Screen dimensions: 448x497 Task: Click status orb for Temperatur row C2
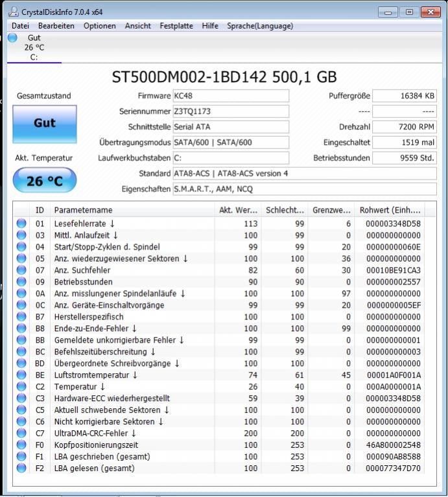(21, 387)
